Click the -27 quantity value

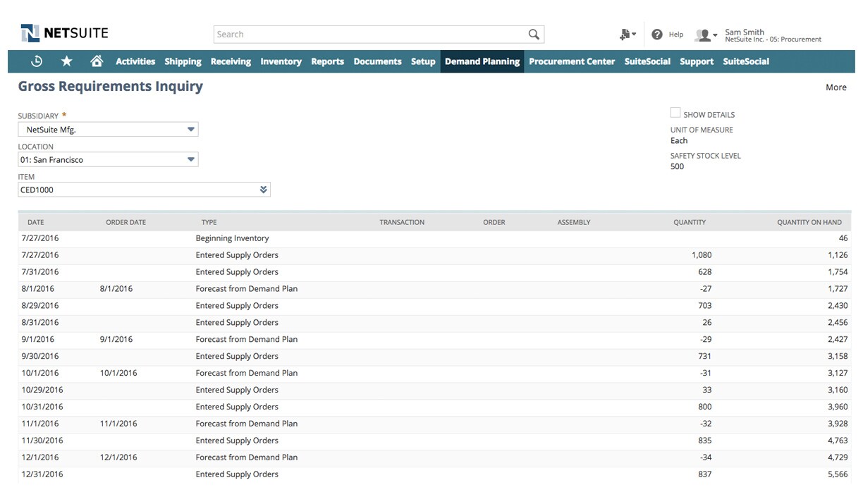pos(704,289)
